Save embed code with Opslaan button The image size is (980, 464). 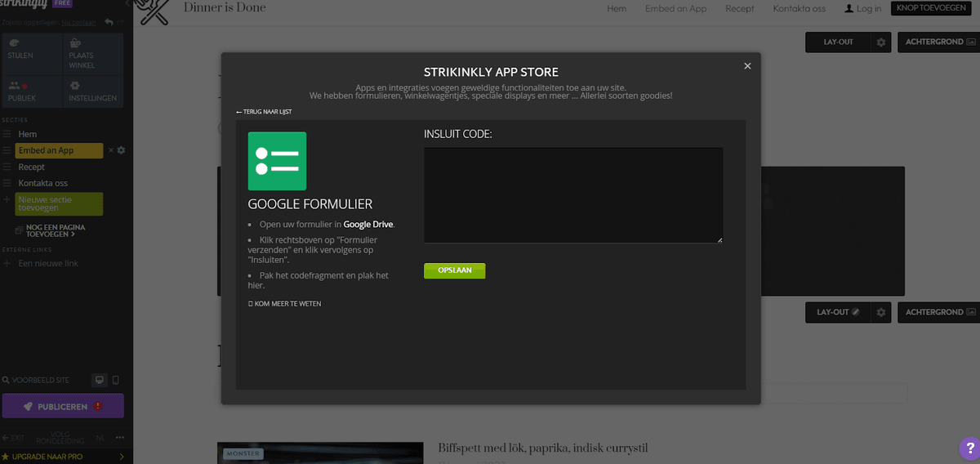(454, 270)
